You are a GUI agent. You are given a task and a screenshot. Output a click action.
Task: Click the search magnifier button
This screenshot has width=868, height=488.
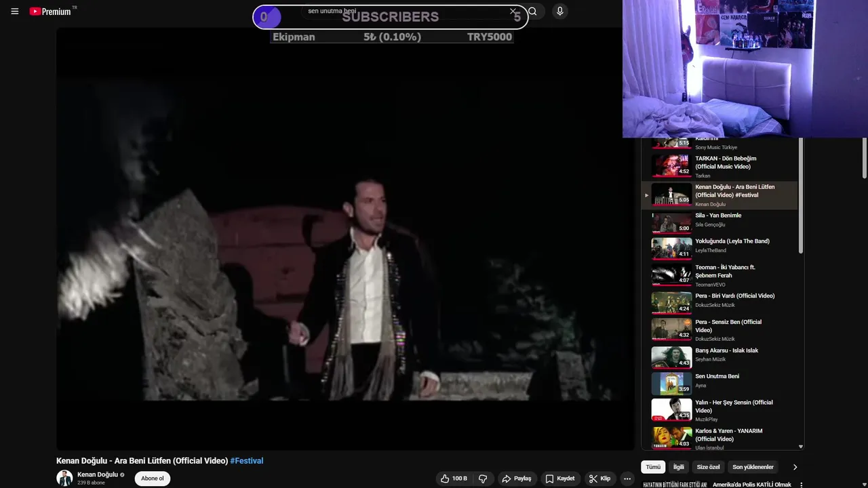coord(533,12)
